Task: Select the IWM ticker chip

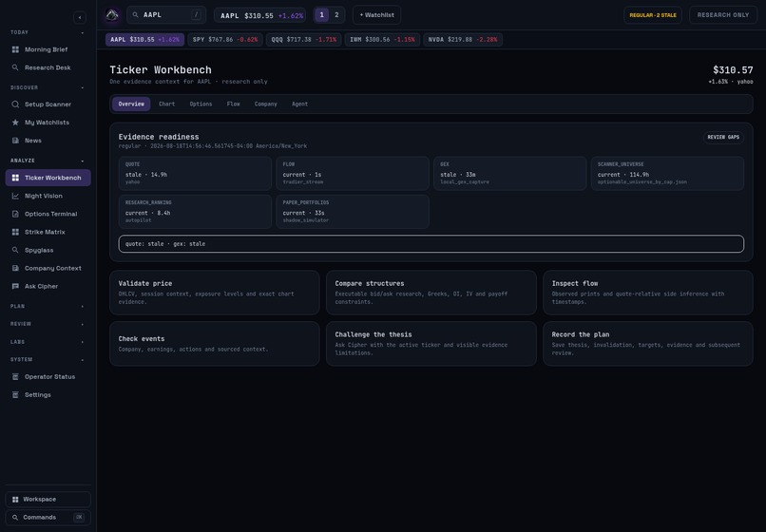Action: 382,40
